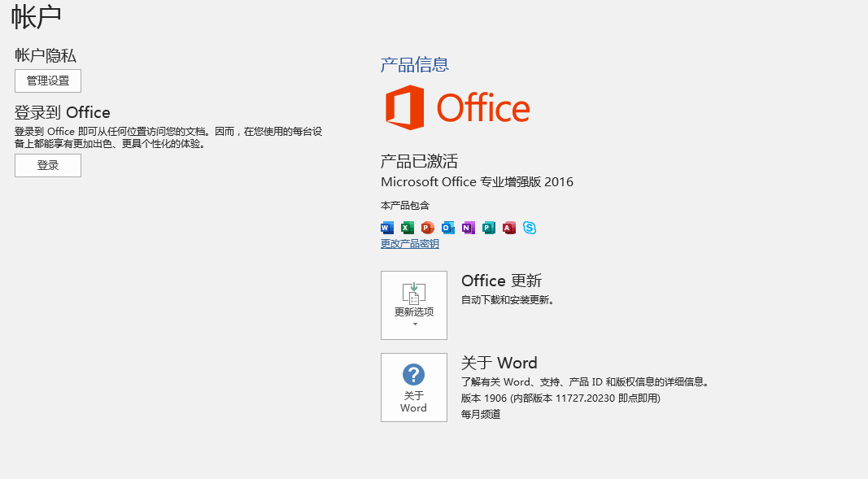Click the '了解有关 Word、支持' description line

(x=586, y=382)
